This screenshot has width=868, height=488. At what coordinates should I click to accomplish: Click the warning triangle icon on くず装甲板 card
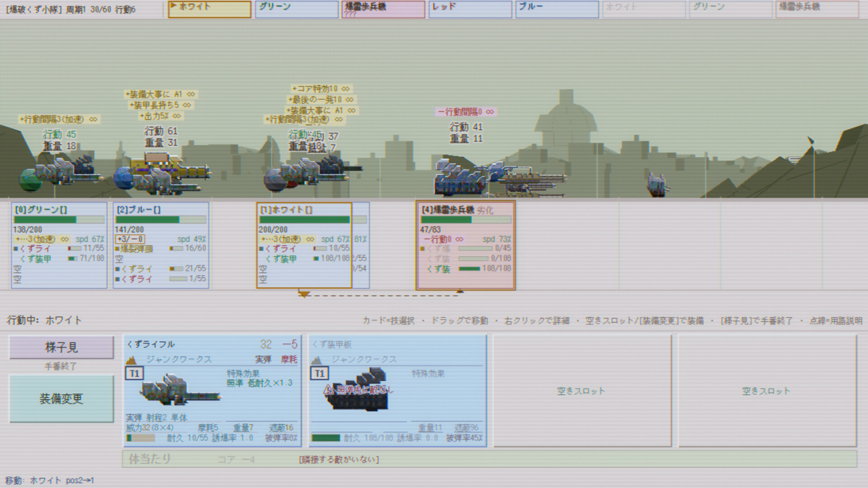tap(329, 389)
